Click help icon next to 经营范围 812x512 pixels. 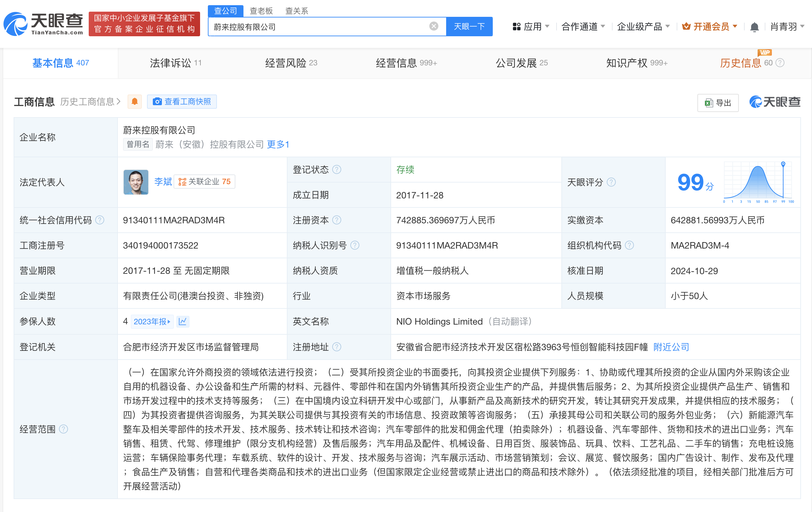[x=63, y=429]
